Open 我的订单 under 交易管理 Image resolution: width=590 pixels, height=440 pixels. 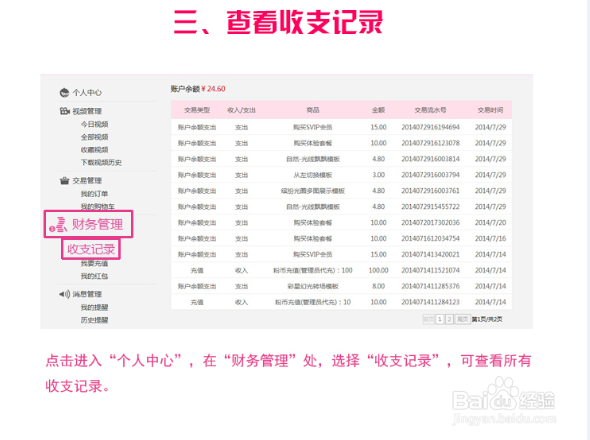pyautogui.click(x=94, y=194)
